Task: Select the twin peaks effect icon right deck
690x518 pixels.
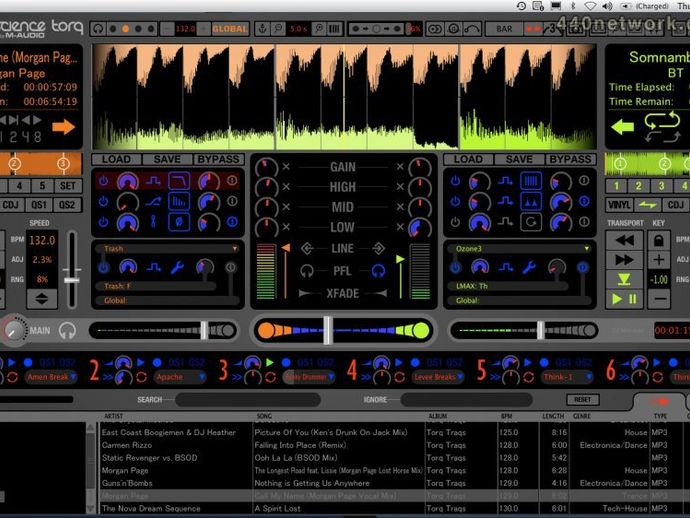Action: coord(531,202)
